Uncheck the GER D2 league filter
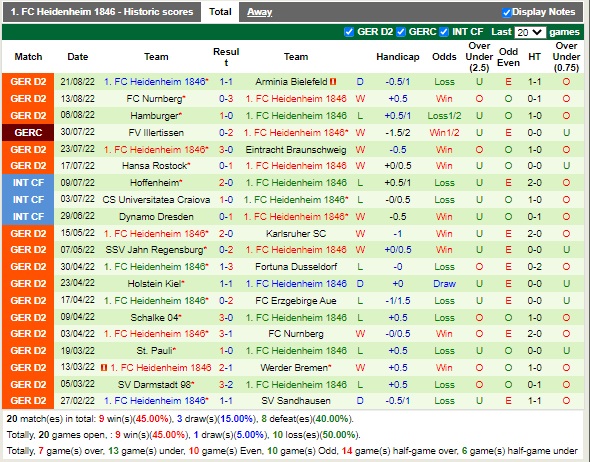Image resolution: width=590 pixels, height=462 pixels. point(349,32)
